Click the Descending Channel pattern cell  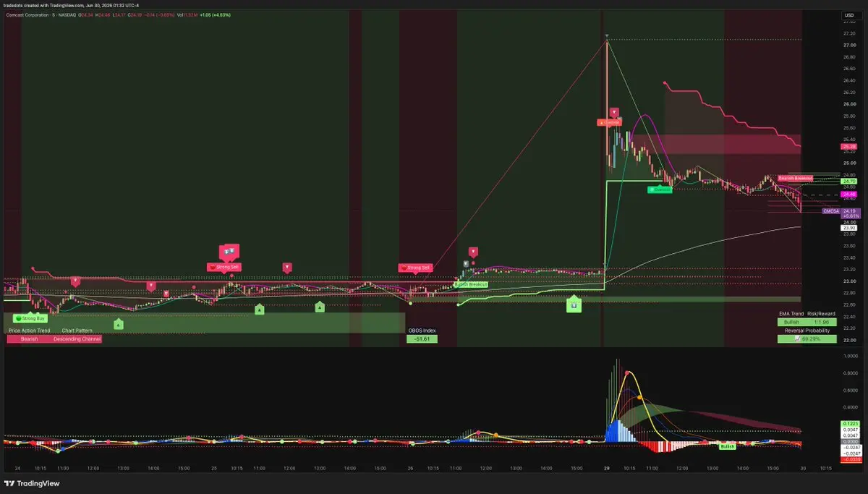click(x=77, y=338)
